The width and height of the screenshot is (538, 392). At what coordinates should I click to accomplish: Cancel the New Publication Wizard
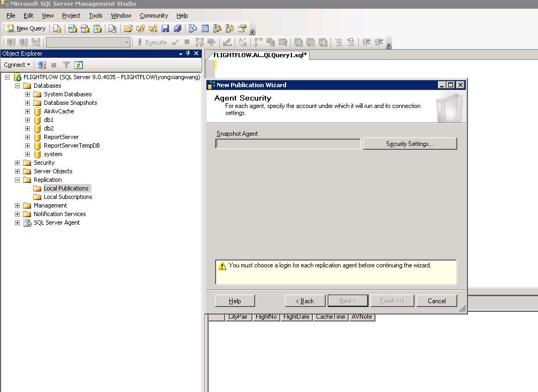pos(436,301)
